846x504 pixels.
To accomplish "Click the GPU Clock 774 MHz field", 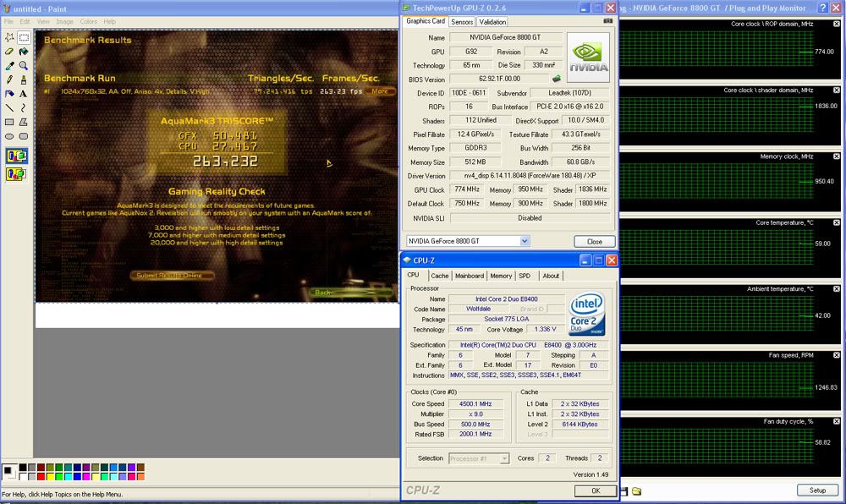I will [x=467, y=189].
